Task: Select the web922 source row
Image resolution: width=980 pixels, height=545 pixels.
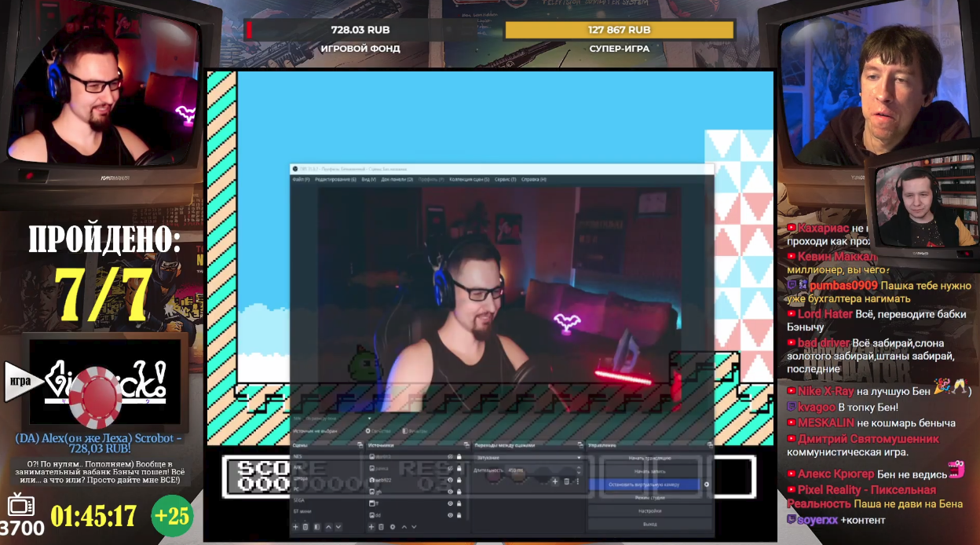Action: coord(416,480)
